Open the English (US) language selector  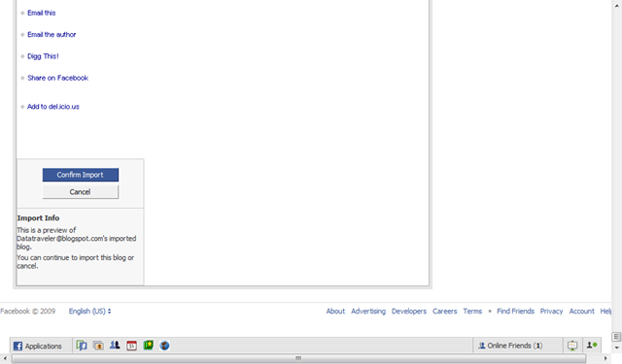89,312
